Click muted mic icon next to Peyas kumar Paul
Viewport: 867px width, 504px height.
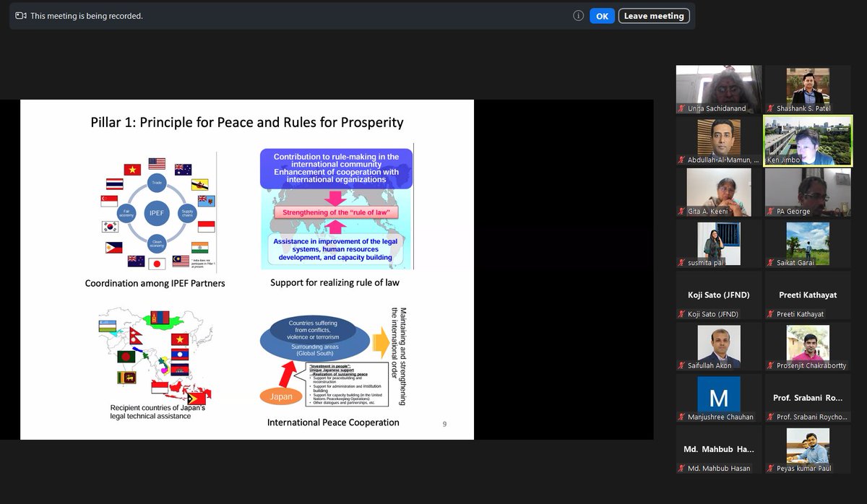tap(771, 468)
